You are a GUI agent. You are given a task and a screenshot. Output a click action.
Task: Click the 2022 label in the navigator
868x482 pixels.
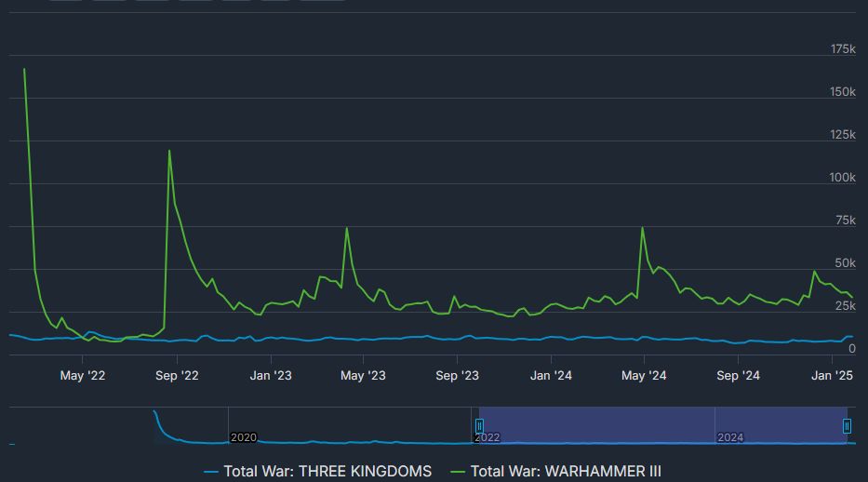coord(487,437)
